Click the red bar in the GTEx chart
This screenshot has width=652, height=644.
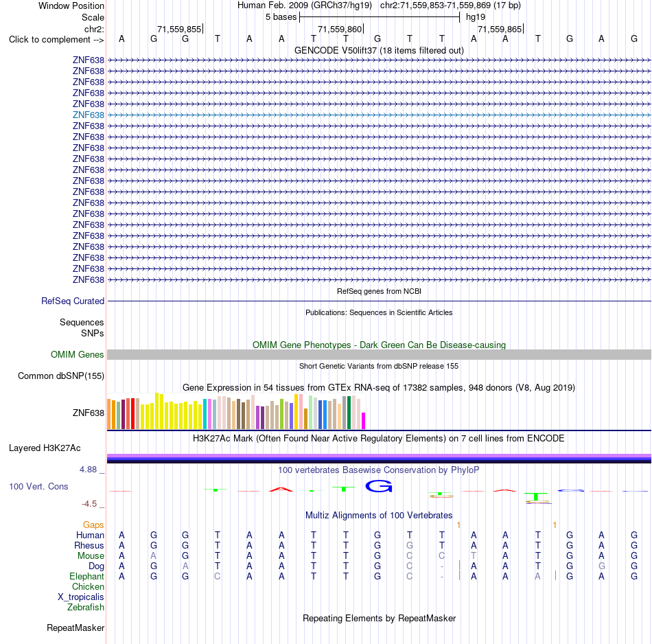[x=133, y=413]
